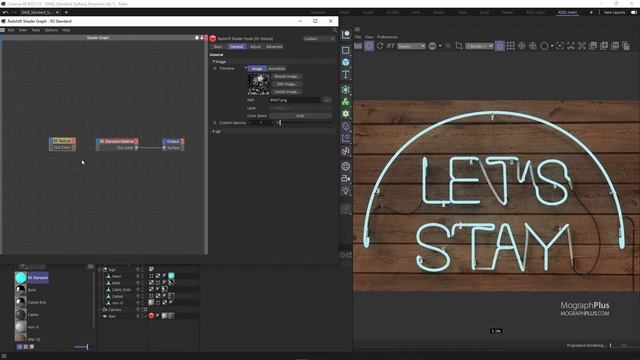The width and height of the screenshot is (640, 360).
Task: Open the render camera dropdown in RenderView
Action: coord(480,46)
